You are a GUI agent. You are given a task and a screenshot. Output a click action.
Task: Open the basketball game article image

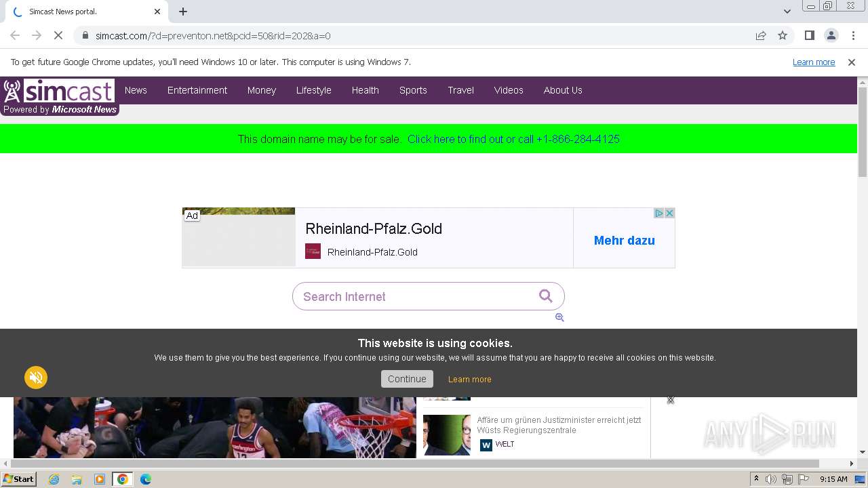coord(215,428)
